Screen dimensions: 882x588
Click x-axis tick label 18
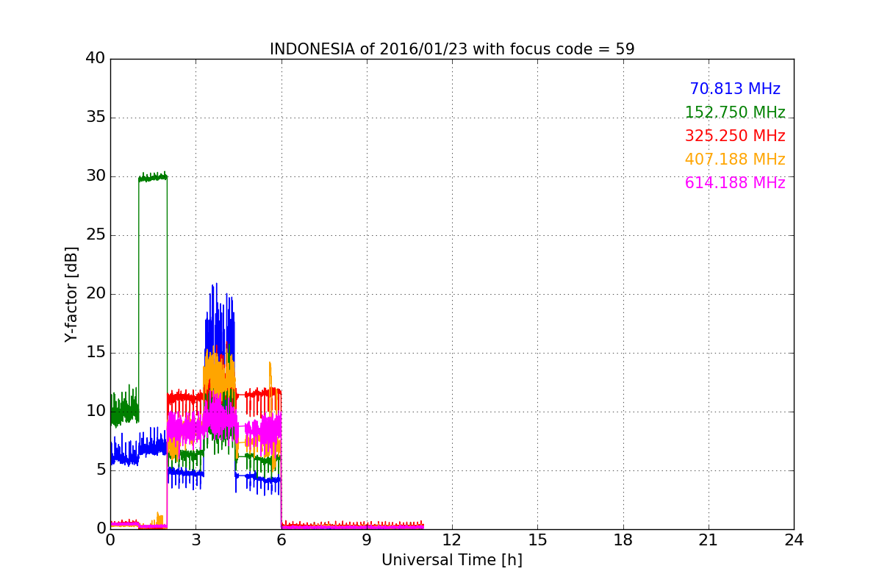click(x=623, y=540)
